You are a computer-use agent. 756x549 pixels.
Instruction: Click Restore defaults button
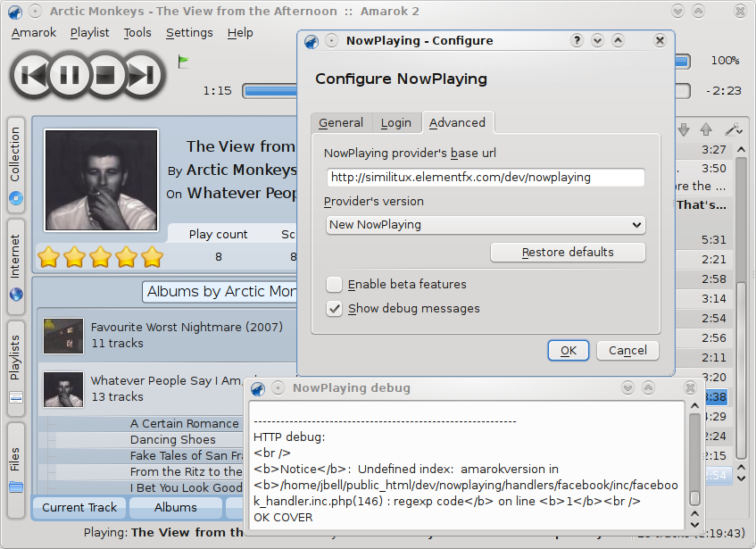point(568,252)
